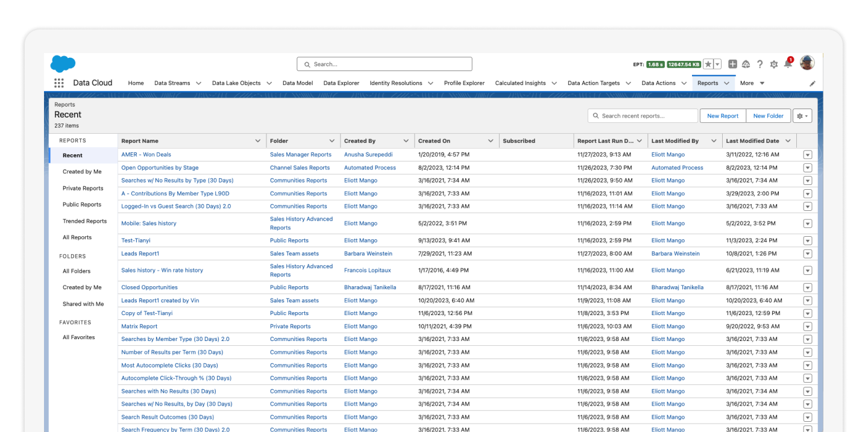The image size is (868, 432).
Task: Open the Sales Manager Reports folder link
Action: pos(301,155)
